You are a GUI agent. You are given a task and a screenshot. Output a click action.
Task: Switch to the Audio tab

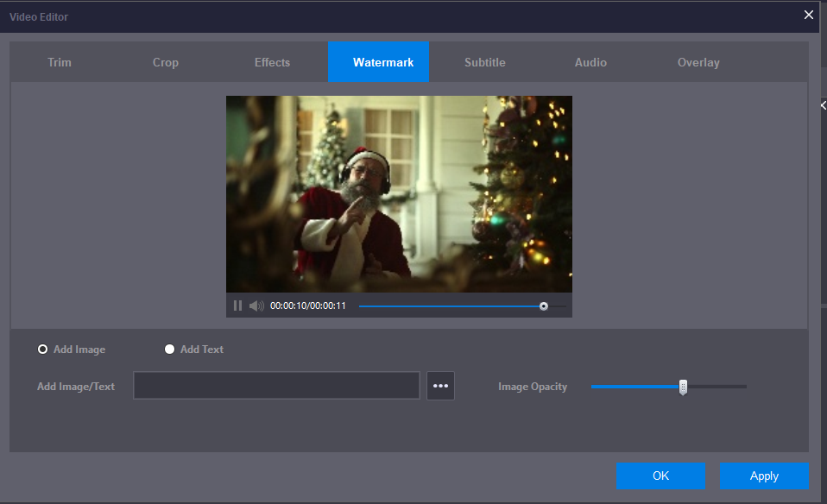(590, 62)
